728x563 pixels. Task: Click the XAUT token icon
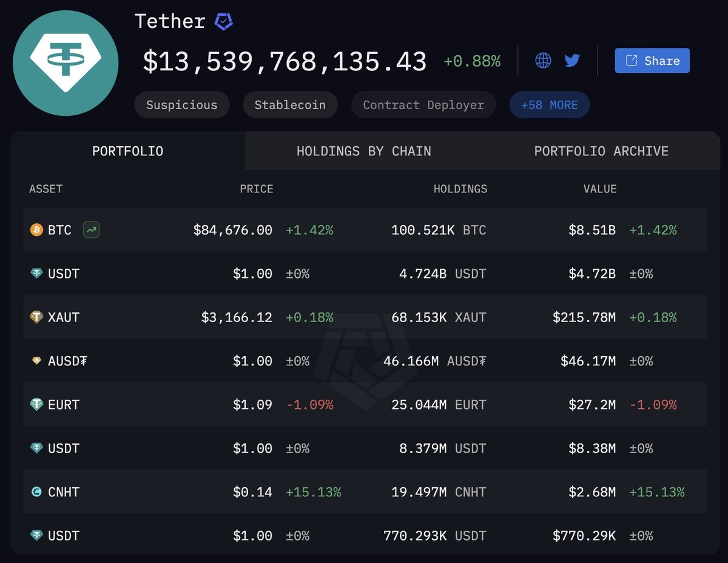point(36,317)
